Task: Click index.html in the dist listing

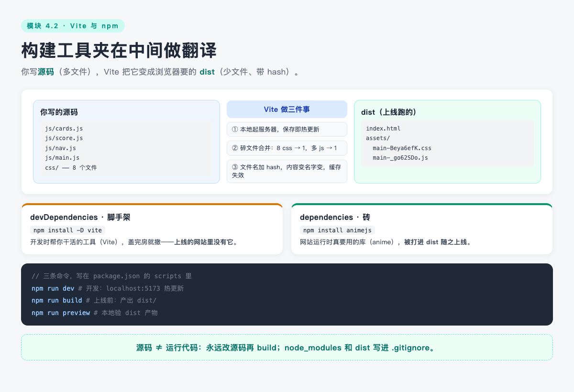Action: coord(383,129)
